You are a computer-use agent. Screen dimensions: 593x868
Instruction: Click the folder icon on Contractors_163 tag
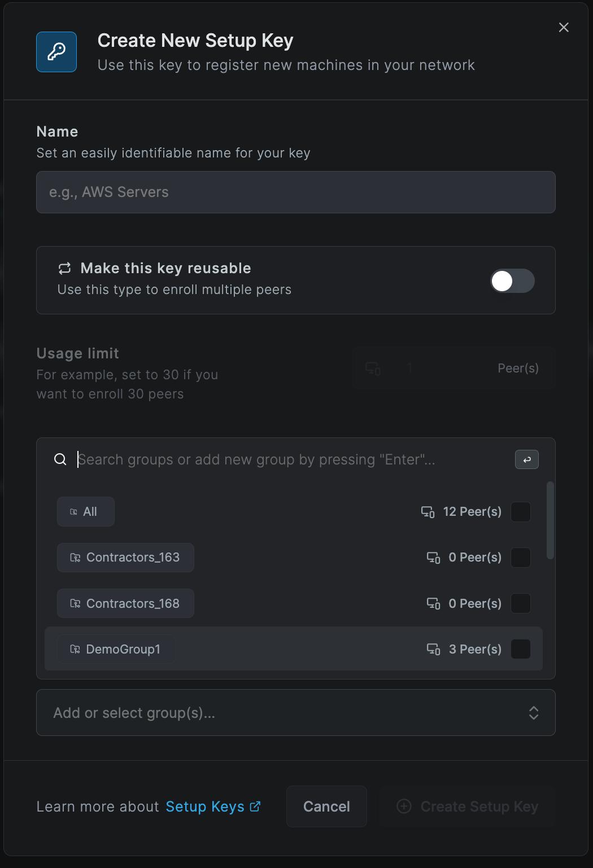point(75,558)
